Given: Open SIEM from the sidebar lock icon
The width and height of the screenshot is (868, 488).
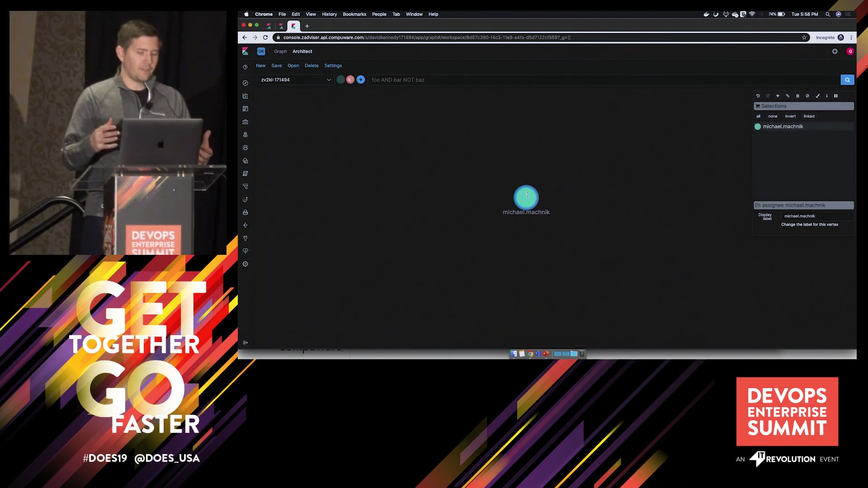Looking at the screenshot, I should (245, 212).
